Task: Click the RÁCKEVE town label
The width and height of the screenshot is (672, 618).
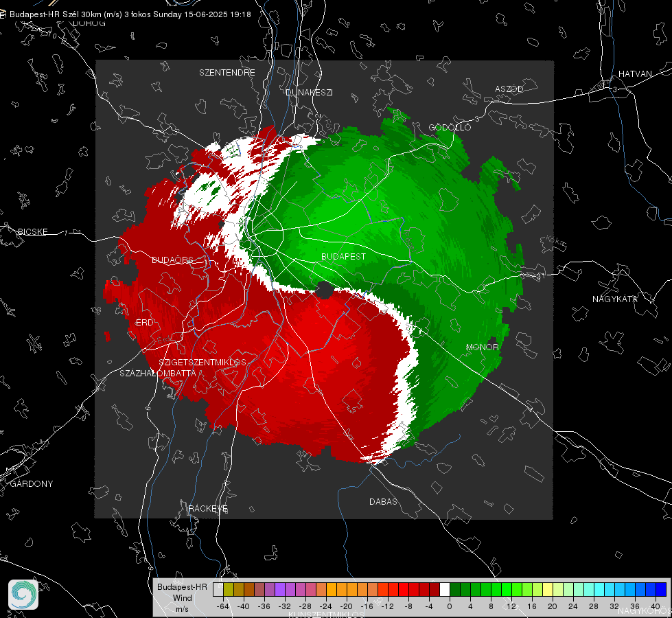Action: click(x=208, y=508)
